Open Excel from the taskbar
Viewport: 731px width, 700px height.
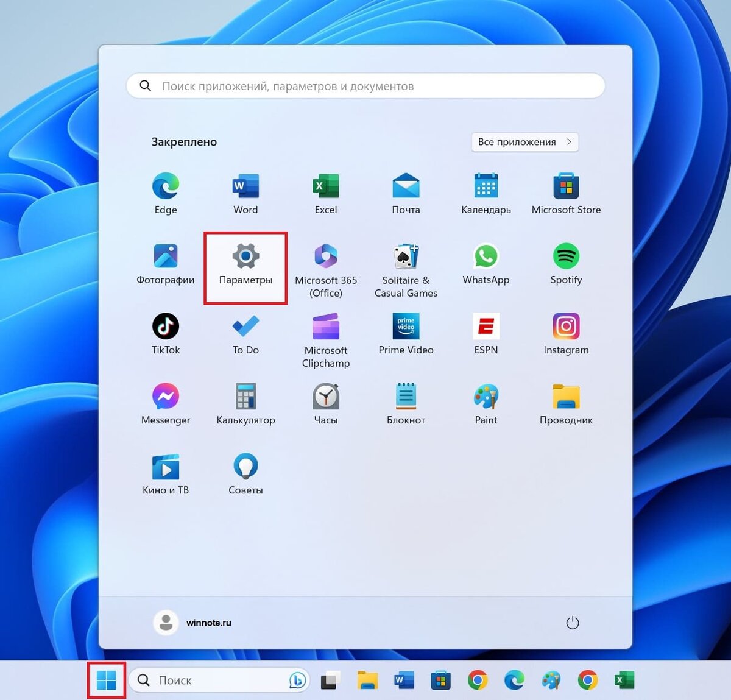pos(624,680)
